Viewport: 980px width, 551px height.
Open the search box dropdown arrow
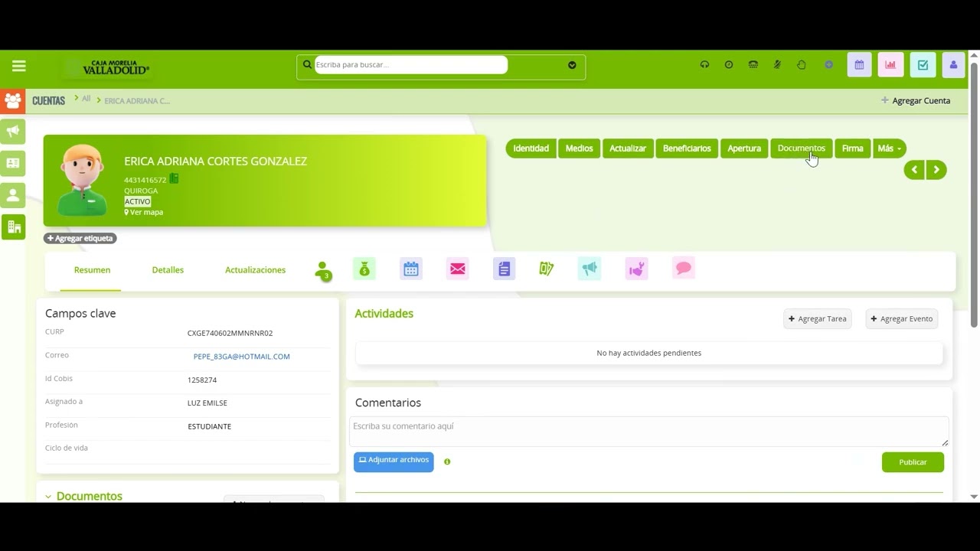coord(572,65)
